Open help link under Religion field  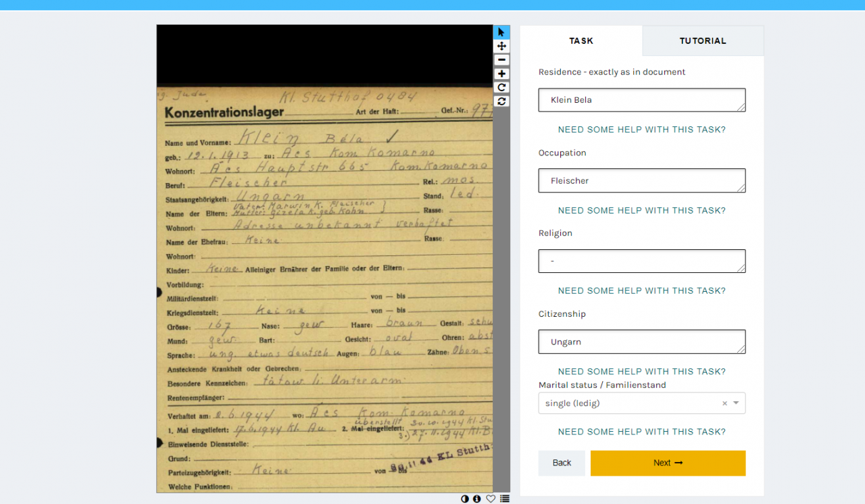point(642,291)
